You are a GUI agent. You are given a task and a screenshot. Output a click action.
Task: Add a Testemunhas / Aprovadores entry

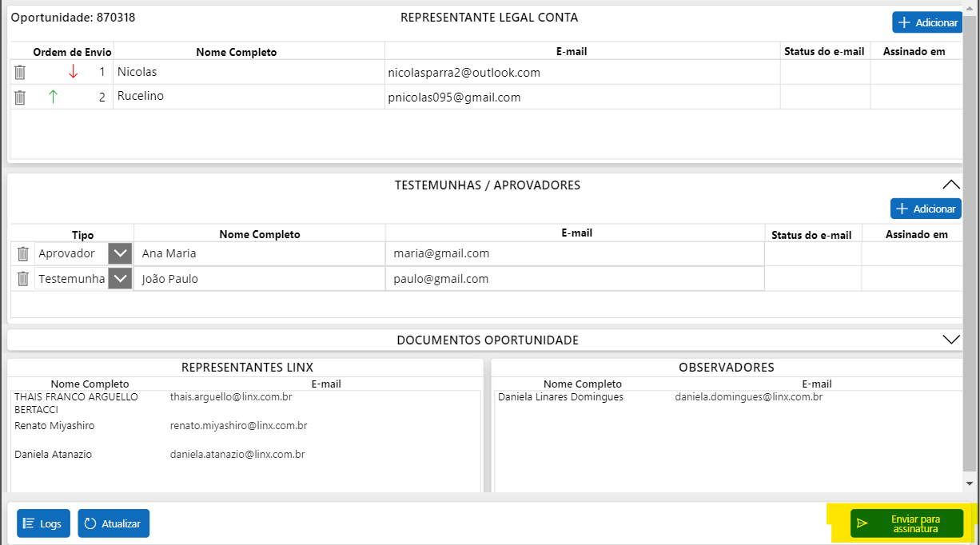click(926, 209)
